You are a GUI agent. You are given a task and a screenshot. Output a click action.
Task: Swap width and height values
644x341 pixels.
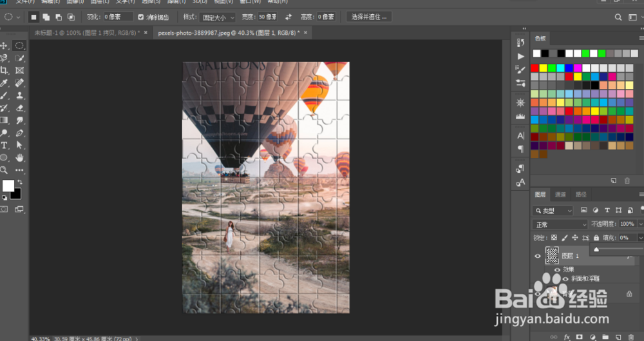(x=289, y=17)
